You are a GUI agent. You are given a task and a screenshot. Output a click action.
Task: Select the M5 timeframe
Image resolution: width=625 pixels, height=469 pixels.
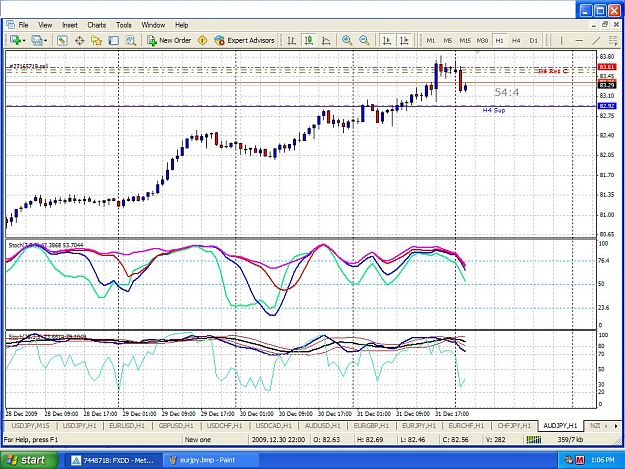click(448, 40)
